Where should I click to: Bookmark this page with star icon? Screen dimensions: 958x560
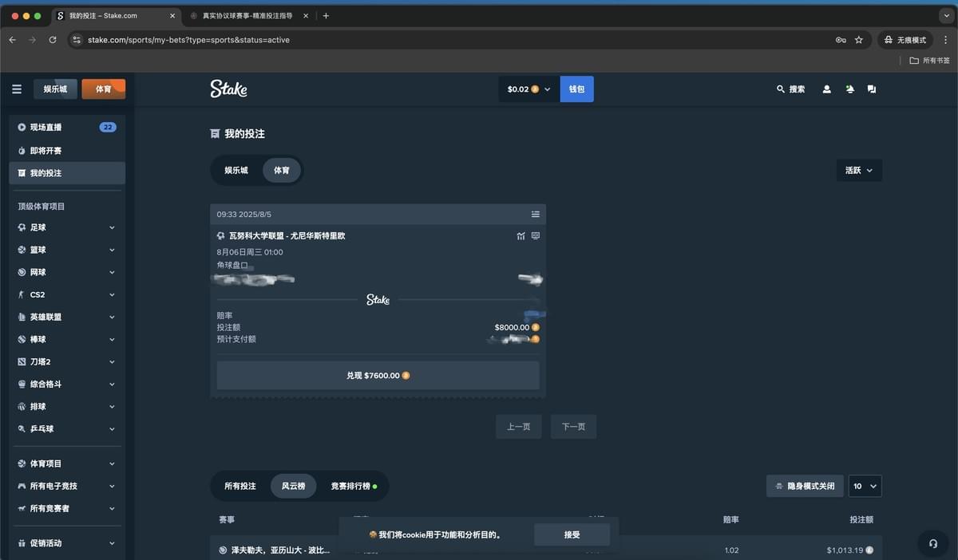tap(859, 40)
